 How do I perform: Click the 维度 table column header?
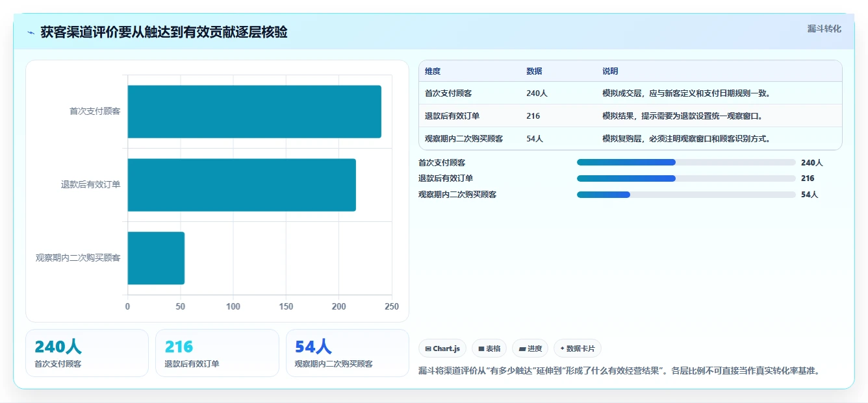[433, 71]
